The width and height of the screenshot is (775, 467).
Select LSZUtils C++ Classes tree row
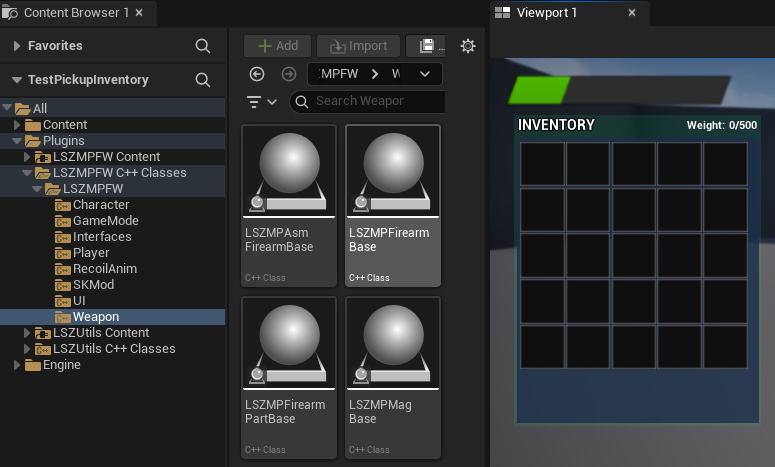[113, 349]
